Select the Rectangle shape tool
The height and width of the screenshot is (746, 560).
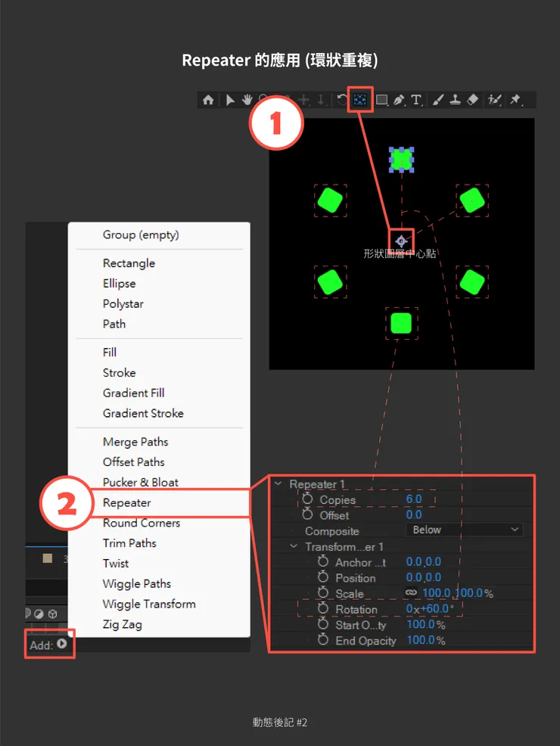pos(381,100)
